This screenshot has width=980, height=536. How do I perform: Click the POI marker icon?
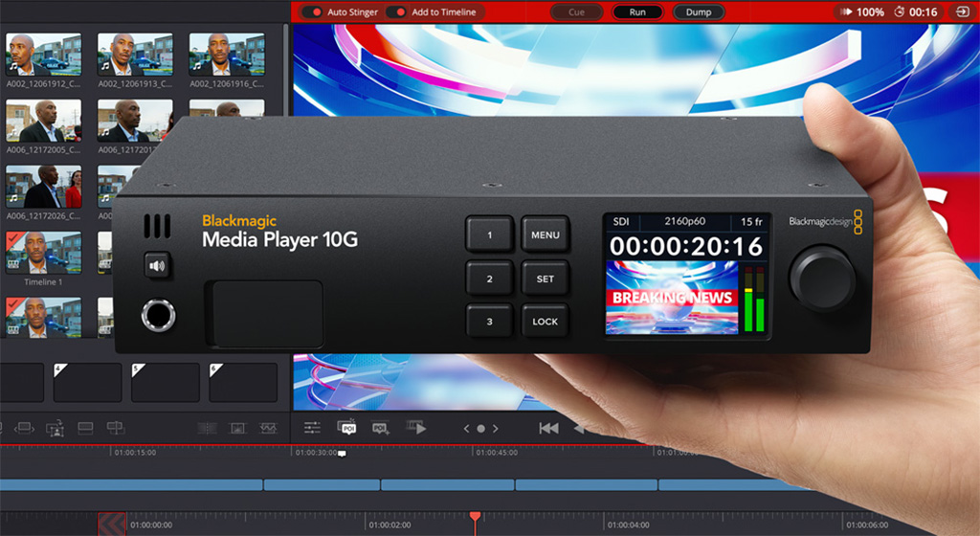tap(346, 427)
